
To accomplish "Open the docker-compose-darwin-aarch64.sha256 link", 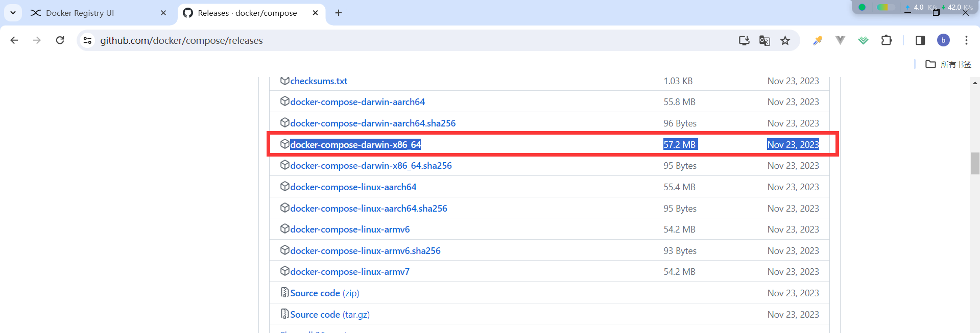I will click(373, 123).
